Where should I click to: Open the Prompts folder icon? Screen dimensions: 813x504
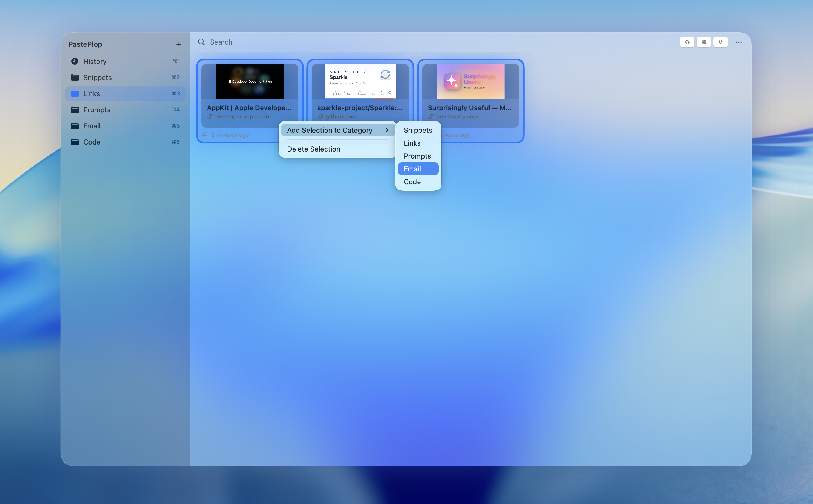(75, 110)
